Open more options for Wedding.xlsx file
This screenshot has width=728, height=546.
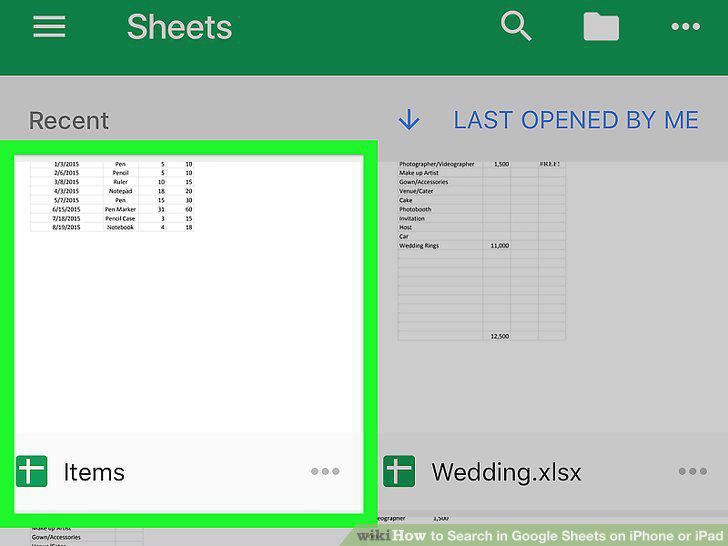pos(693,471)
